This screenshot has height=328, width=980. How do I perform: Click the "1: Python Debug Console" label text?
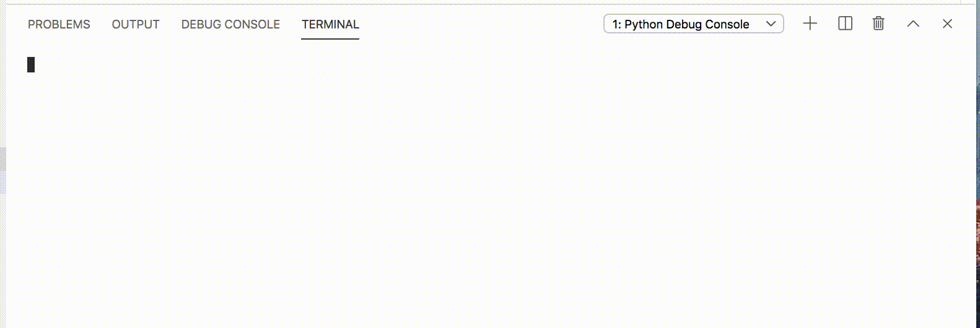[x=680, y=24]
